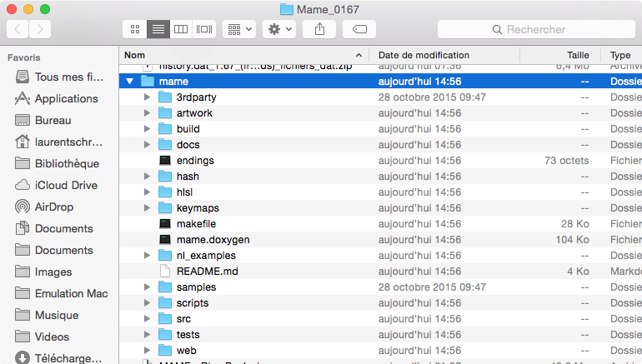642x364 pixels.
Task: Expand the build folder
Action: click(x=147, y=129)
